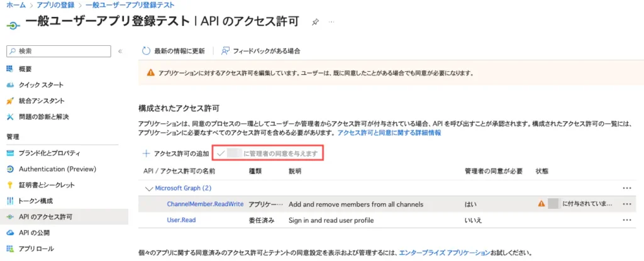Image resolution: width=644 pixels, height=261 pixels.
Task: Click the アプリ ロール grid icon
Action: coord(10,248)
